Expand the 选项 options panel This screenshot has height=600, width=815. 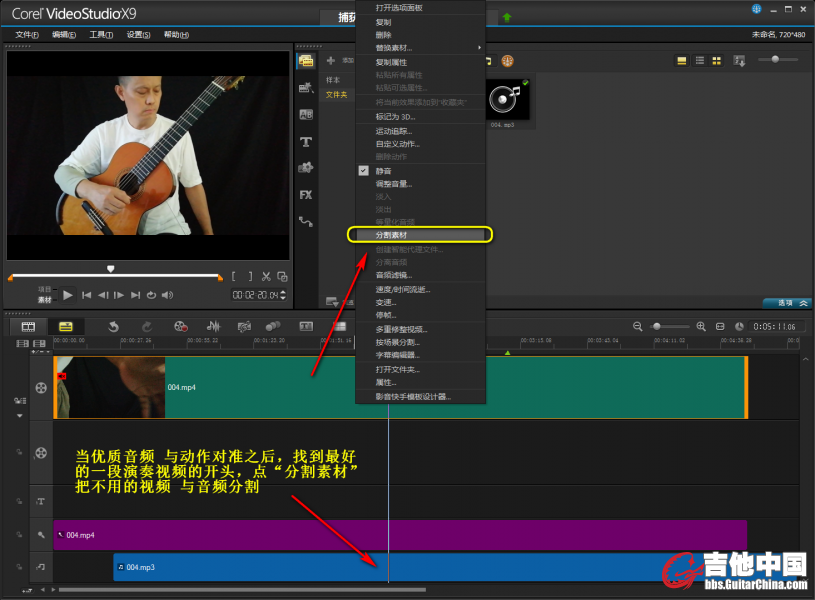[787, 303]
